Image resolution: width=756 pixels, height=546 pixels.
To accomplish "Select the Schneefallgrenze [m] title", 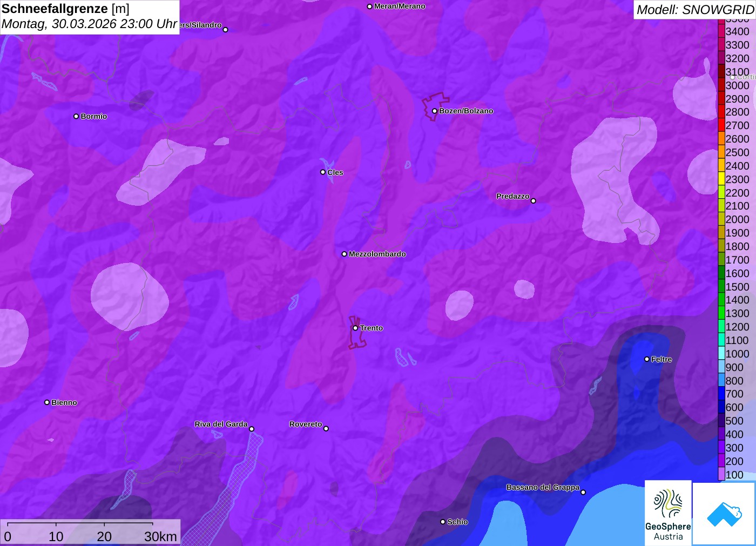I will [65, 9].
